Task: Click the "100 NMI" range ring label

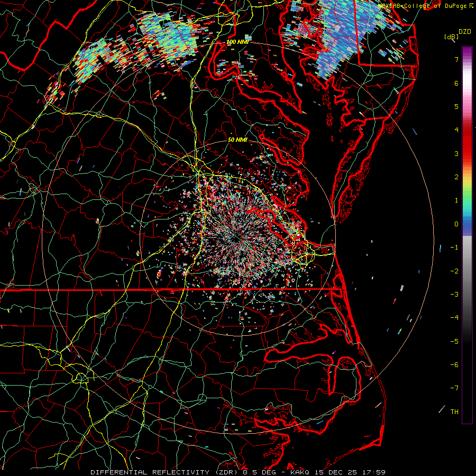Action: [x=237, y=42]
